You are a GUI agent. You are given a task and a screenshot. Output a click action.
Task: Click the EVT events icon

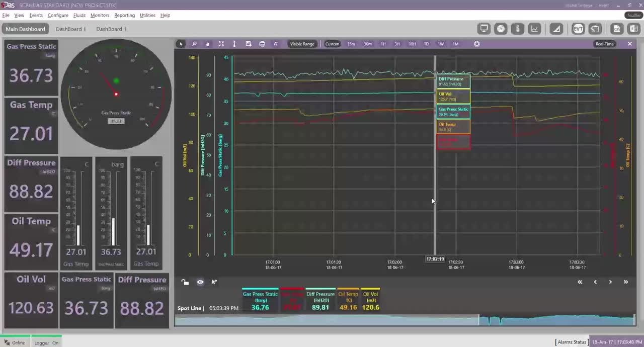[x=578, y=29]
